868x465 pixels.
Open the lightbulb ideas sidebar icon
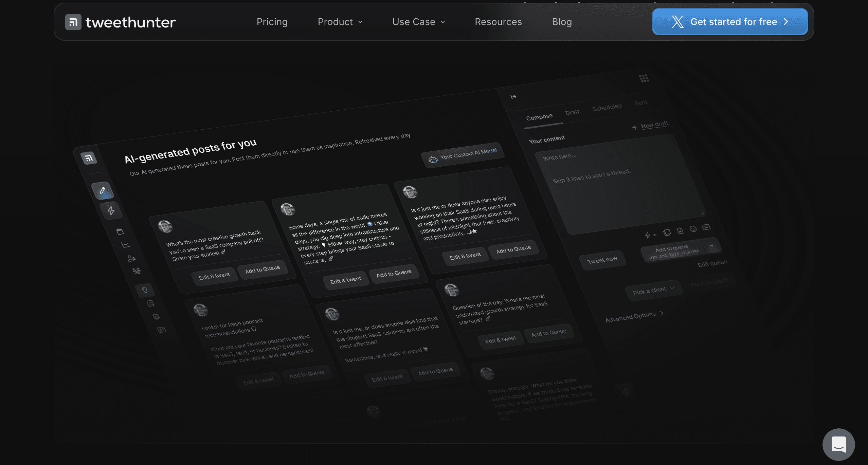tap(145, 290)
